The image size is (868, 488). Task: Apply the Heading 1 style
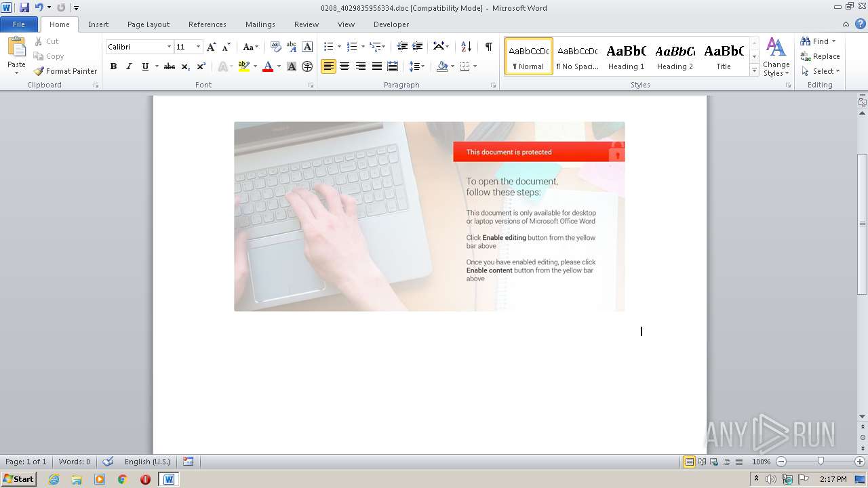[626, 56]
